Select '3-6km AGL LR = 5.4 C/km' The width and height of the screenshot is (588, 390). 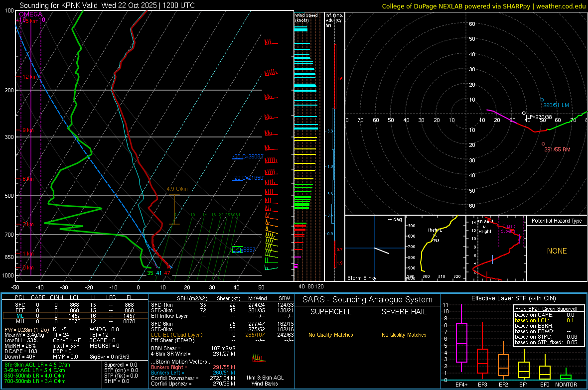tap(35, 370)
